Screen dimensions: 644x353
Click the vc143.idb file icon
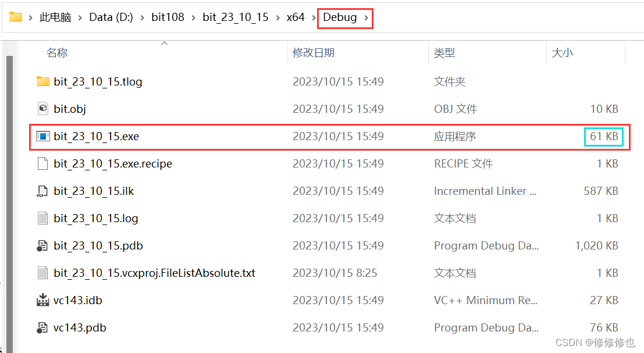(x=42, y=300)
